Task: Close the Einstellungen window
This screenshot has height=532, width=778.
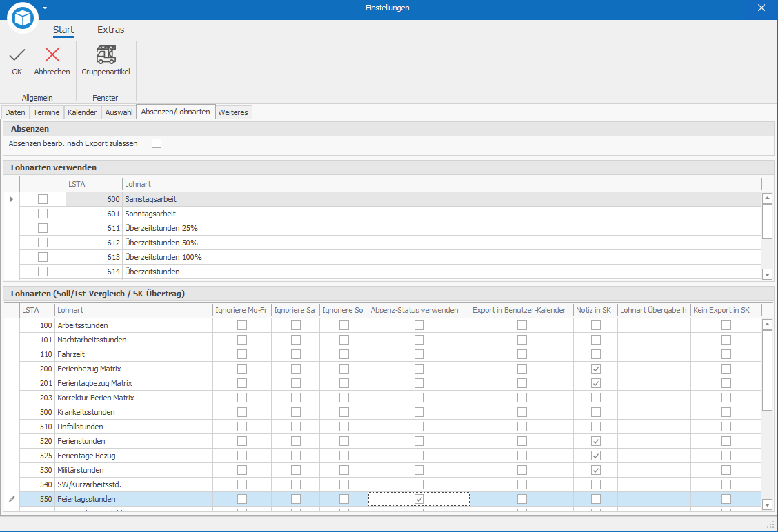Action: pos(761,8)
